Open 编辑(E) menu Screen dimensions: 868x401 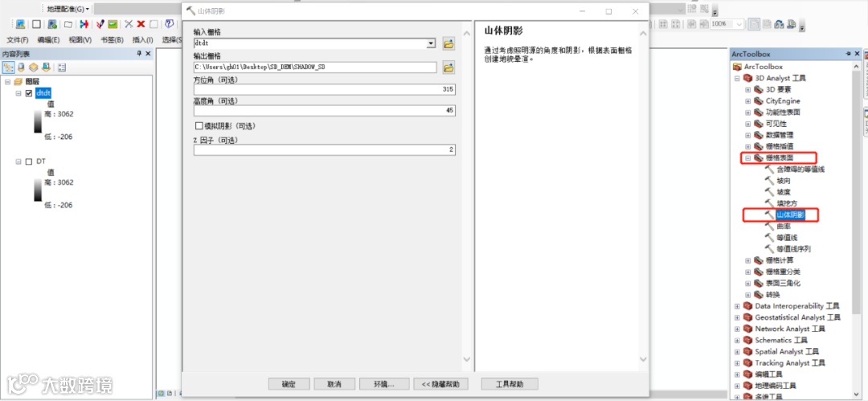coord(49,40)
